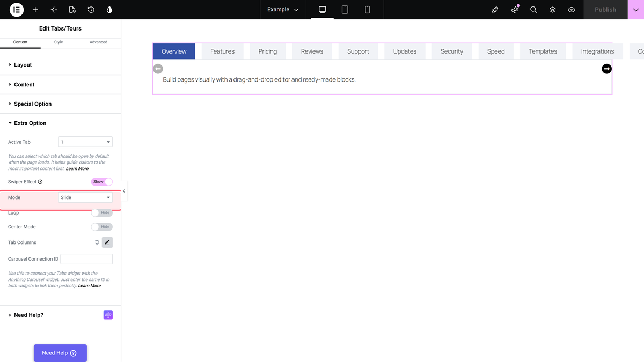
Task: Click the purple icon beside Need Help?
Action: click(108, 315)
